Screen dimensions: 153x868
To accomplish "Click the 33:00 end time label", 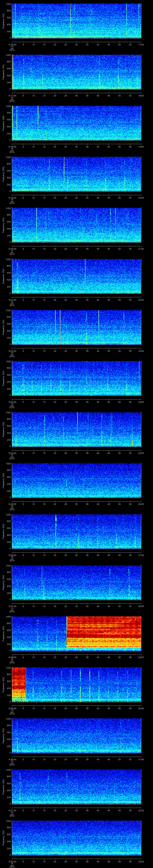I will pos(141,861).
